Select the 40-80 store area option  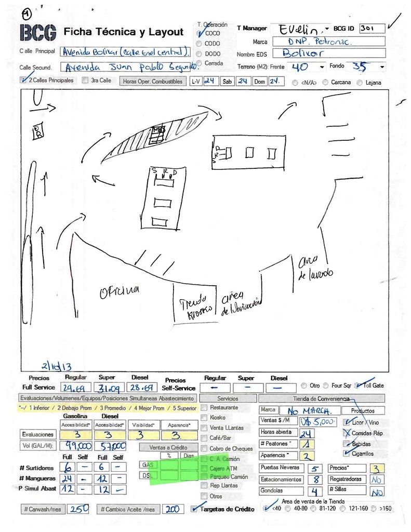(x=288, y=508)
